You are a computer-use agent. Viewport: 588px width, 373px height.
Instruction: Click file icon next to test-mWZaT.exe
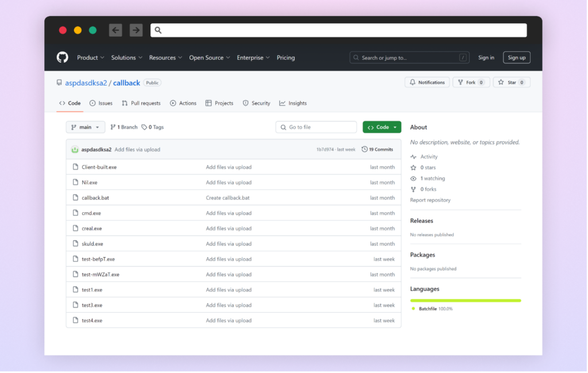coord(75,275)
